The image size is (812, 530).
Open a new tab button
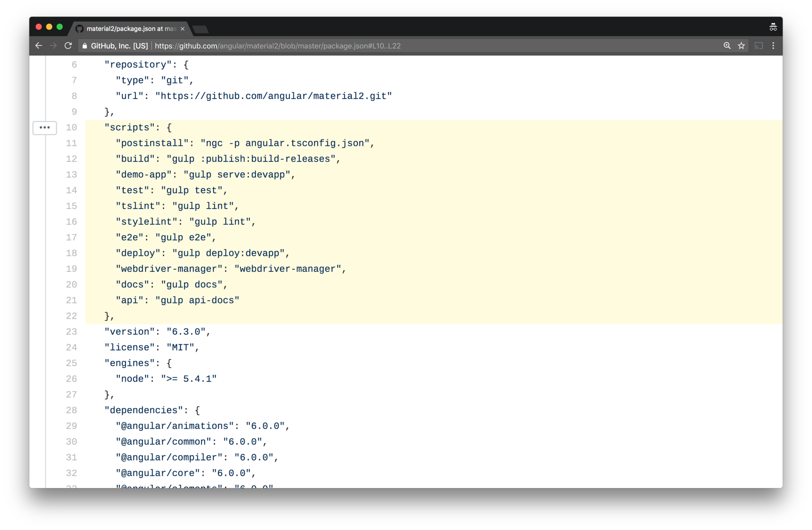pyautogui.click(x=200, y=29)
